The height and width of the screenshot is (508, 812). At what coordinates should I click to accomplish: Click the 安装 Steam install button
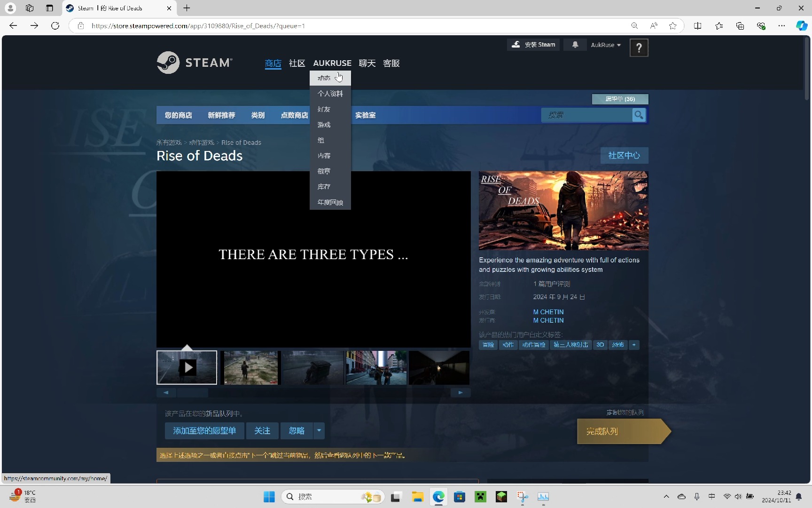[x=533, y=45]
